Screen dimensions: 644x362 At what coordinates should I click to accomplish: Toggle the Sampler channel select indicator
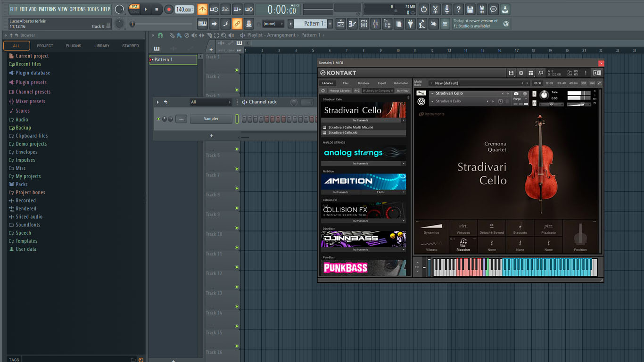point(237,119)
